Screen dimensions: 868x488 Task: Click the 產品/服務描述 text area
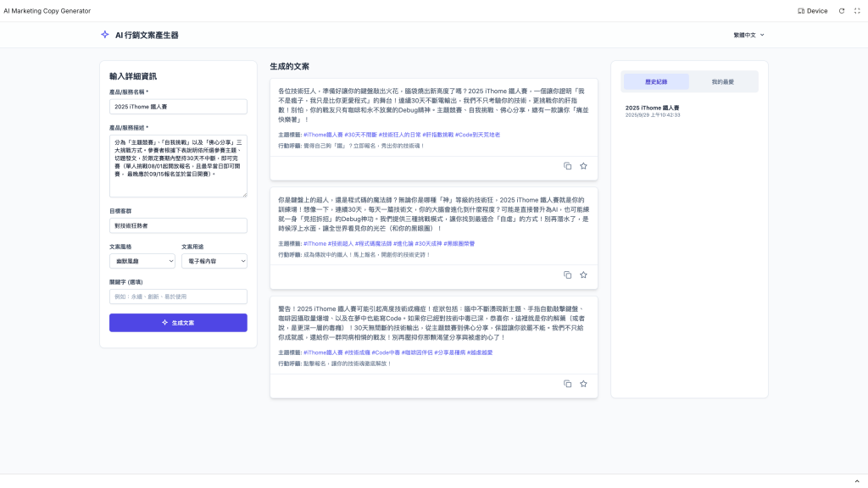[178, 166]
